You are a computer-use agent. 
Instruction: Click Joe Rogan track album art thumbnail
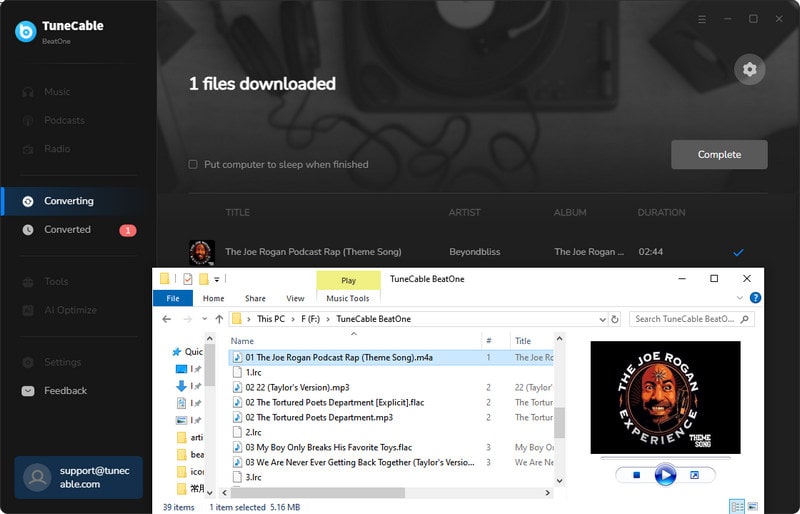point(202,252)
